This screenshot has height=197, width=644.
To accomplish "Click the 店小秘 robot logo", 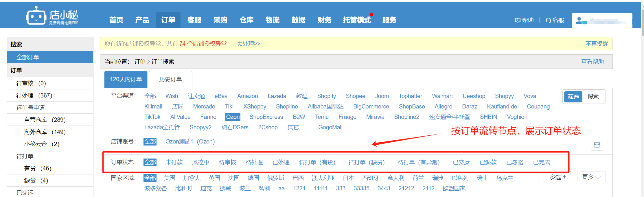I will click(52, 15).
